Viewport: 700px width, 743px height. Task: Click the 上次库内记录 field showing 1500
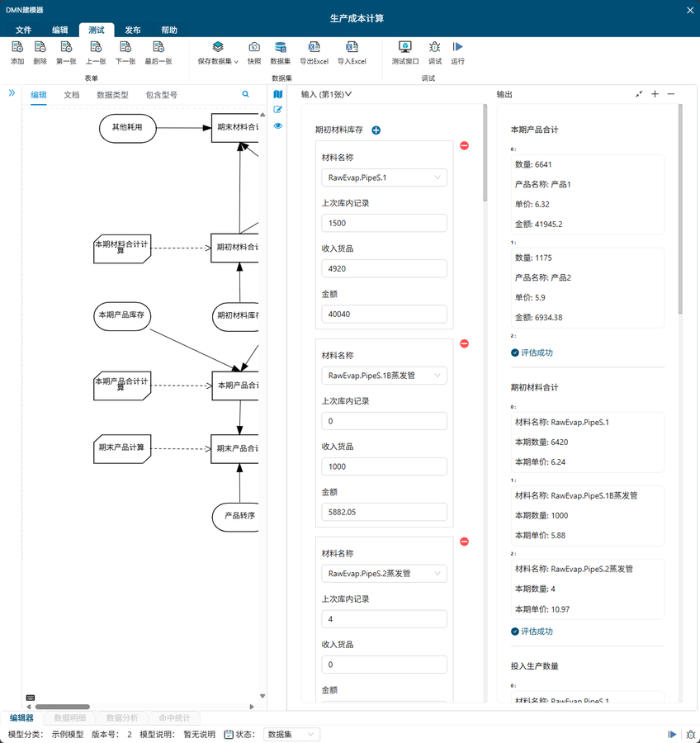tap(384, 223)
